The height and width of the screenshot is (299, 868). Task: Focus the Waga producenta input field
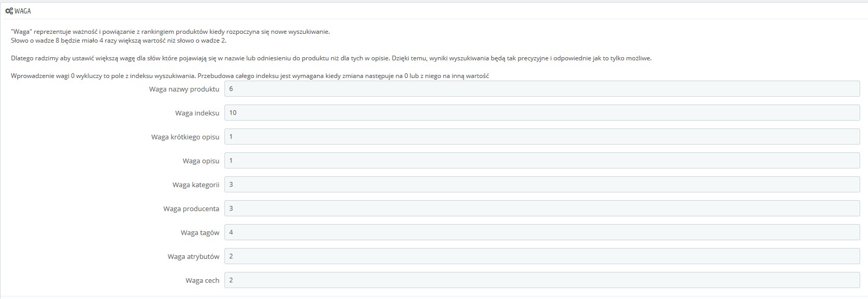[542, 209]
